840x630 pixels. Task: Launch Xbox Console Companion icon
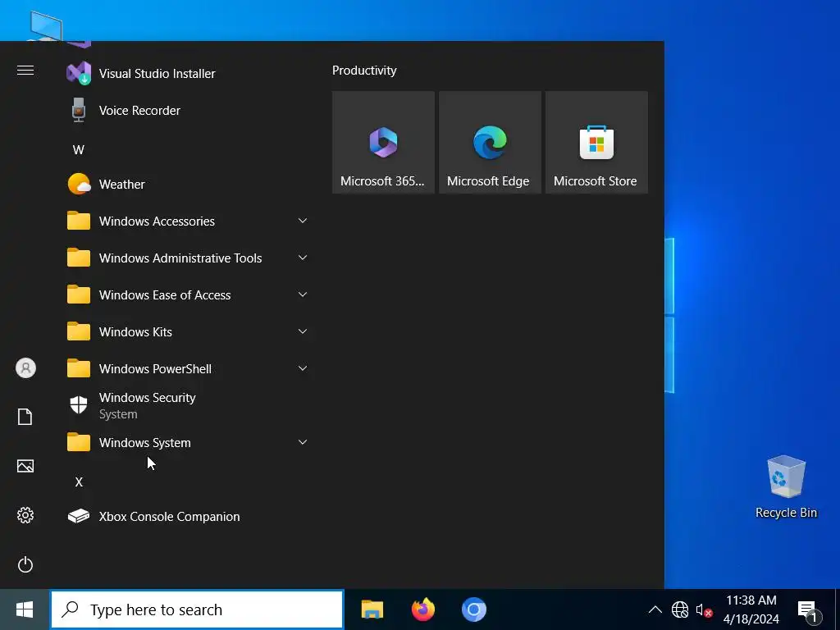(x=79, y=517)
